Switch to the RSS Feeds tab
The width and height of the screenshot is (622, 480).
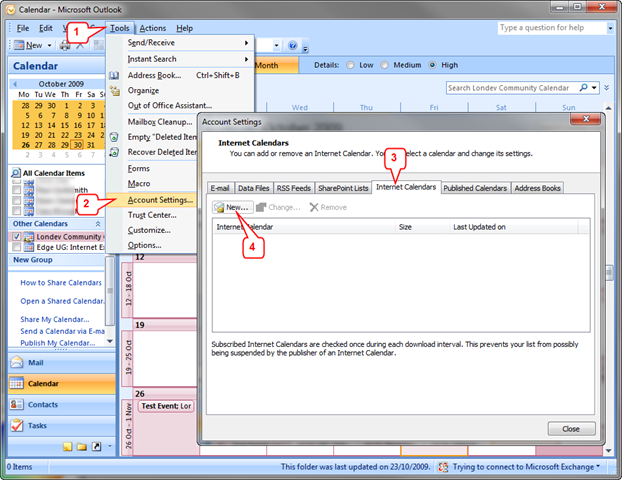(x=294, y=188)
